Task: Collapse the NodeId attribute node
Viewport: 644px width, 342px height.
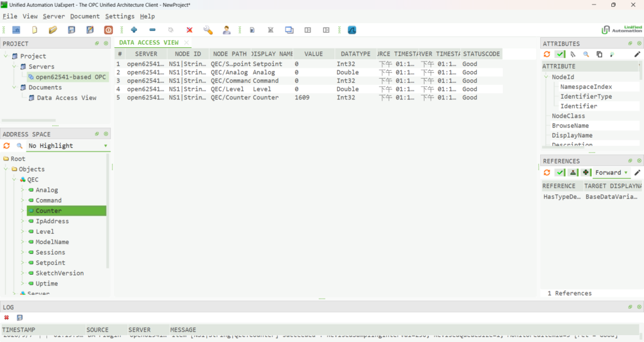Action: tap(546, 77)
